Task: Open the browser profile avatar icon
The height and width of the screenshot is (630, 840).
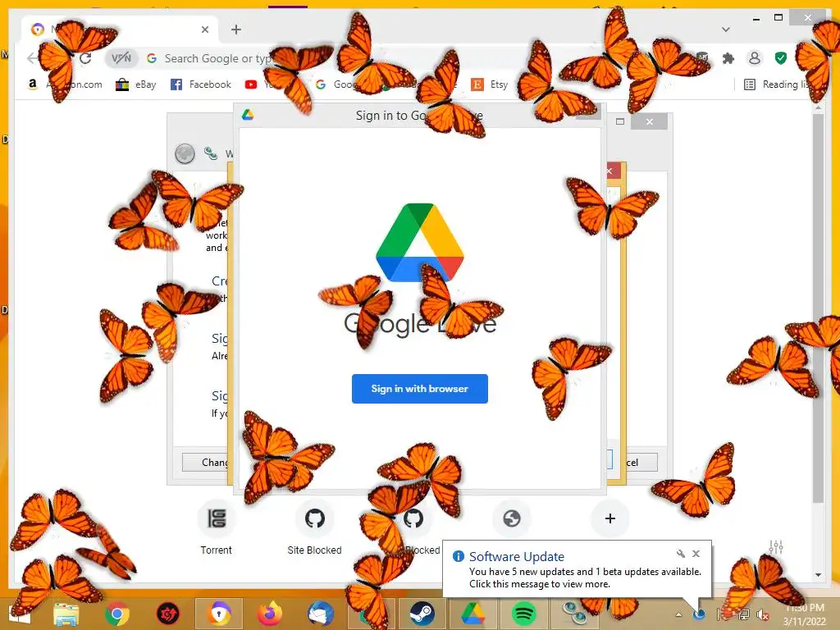Action: click(755, 58)
